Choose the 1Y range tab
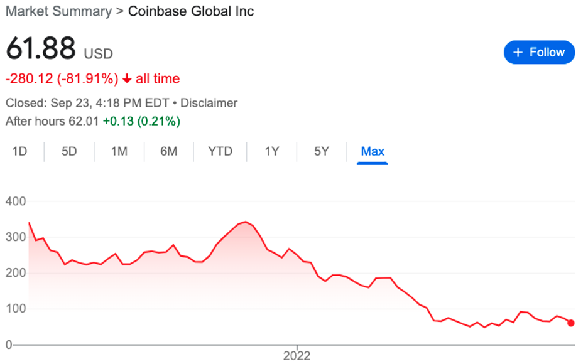The height and width of the screenshot is (364, 588). (272, 151)
